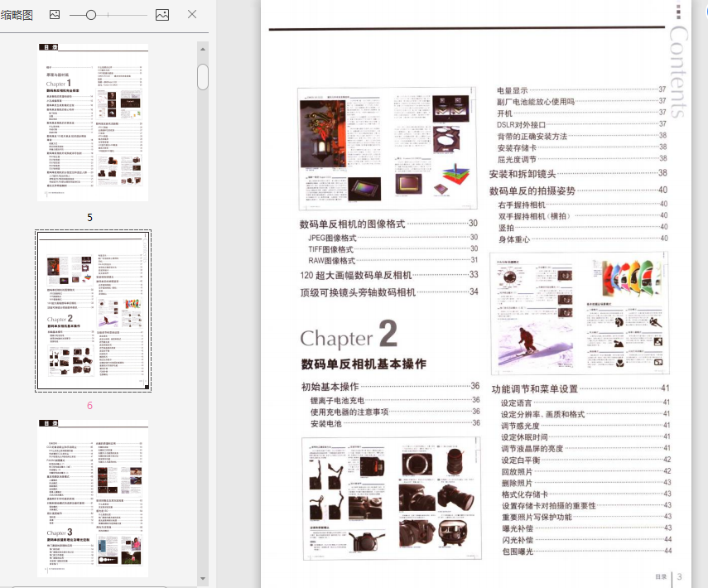The width and height of the screenshot is (708, 588).
Task: Click the entry 竖拍
Action: tap(506, 228)
